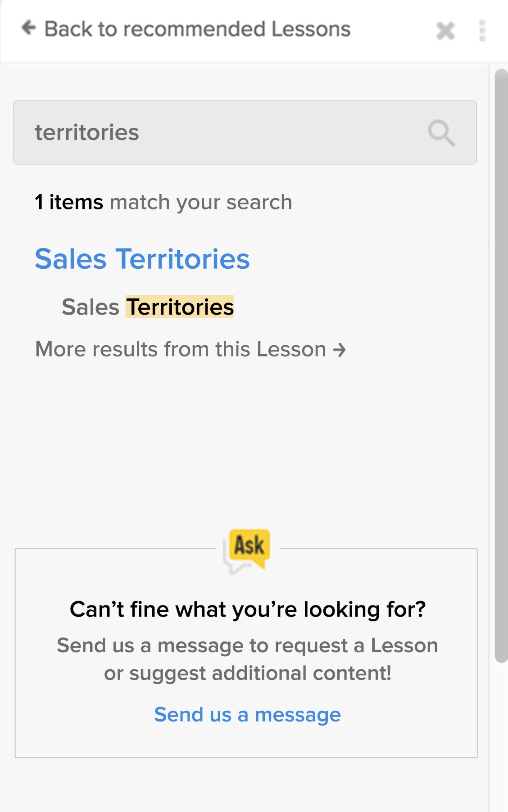This screenshot has height=812, width=508.
Task: Open the Sales Territories lesson title
Action: tap(142, 259)
